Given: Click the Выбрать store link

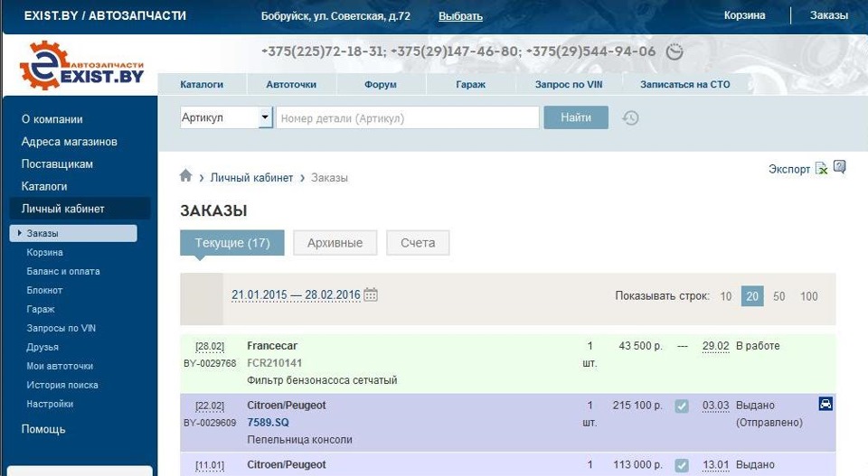Looking at the screenshot, I should click(460, 16).
